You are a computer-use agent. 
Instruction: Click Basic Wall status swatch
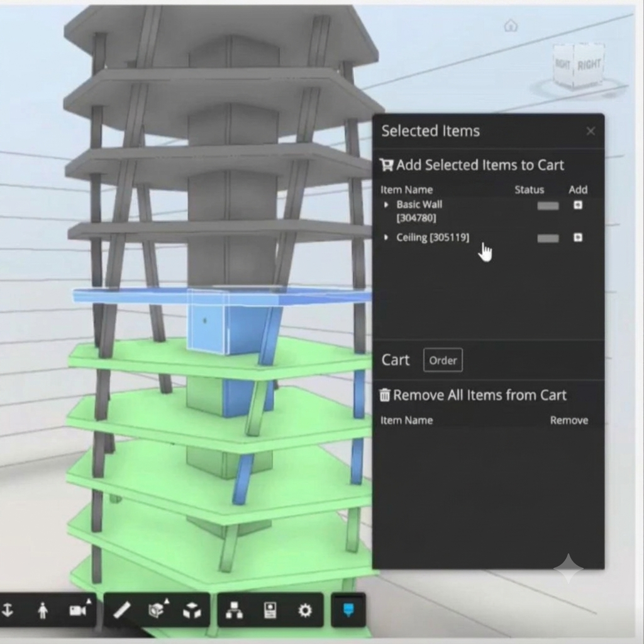tap(548, 206)
